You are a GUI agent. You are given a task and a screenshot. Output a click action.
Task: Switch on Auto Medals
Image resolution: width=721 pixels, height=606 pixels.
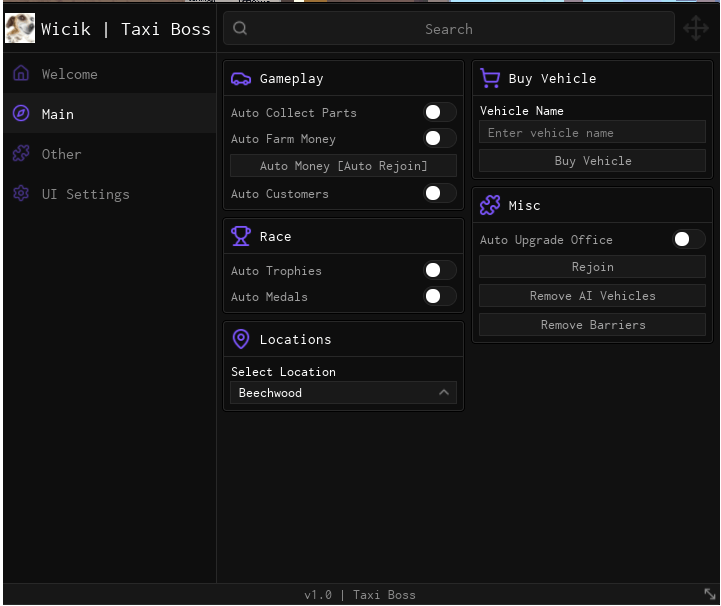click(x=440, y=296)
